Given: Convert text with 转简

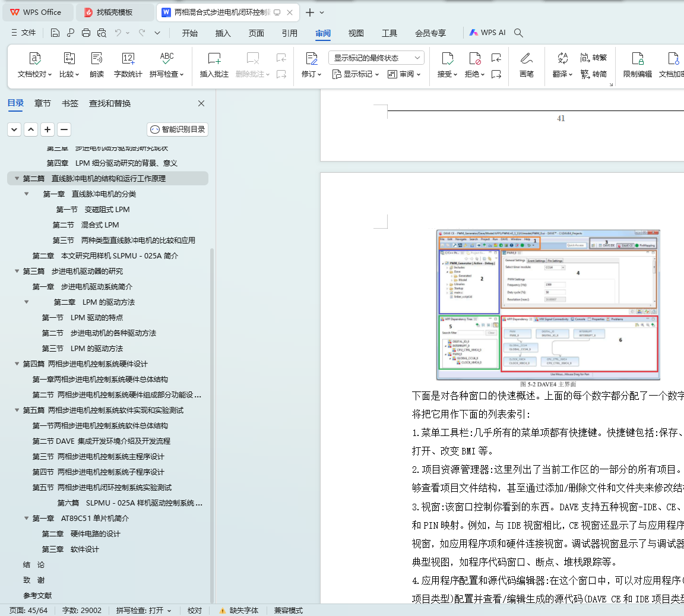Looking at the screenshot, I should 593,74.
